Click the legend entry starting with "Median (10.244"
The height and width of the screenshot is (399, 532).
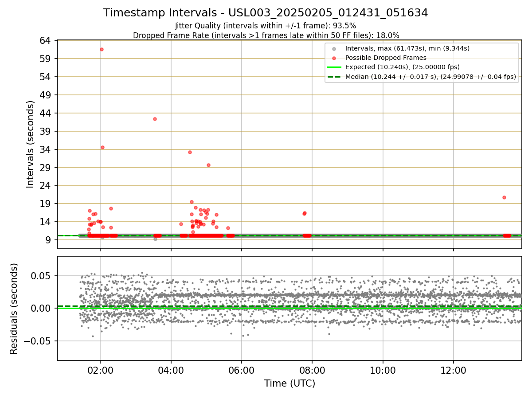430,77
